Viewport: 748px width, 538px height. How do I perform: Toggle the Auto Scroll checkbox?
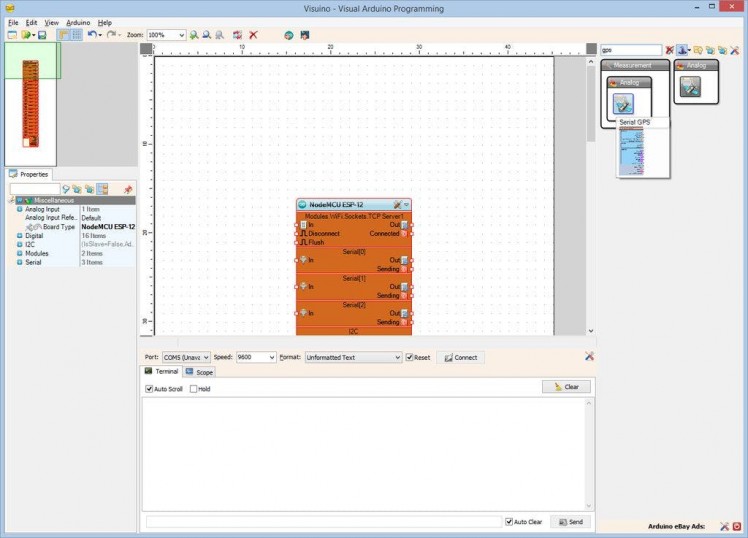(x=150, y=389)
